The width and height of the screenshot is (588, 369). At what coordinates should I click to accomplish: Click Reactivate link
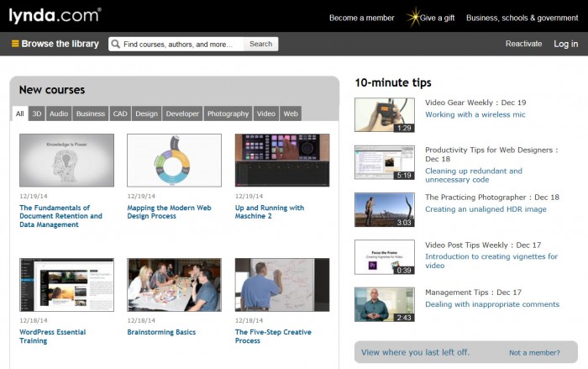523,44
